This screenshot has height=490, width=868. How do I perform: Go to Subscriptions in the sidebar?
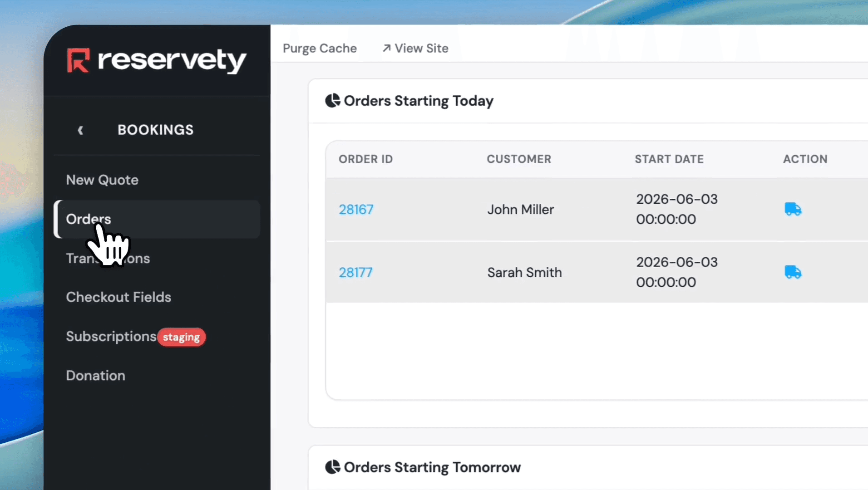[x=111, y=337]
